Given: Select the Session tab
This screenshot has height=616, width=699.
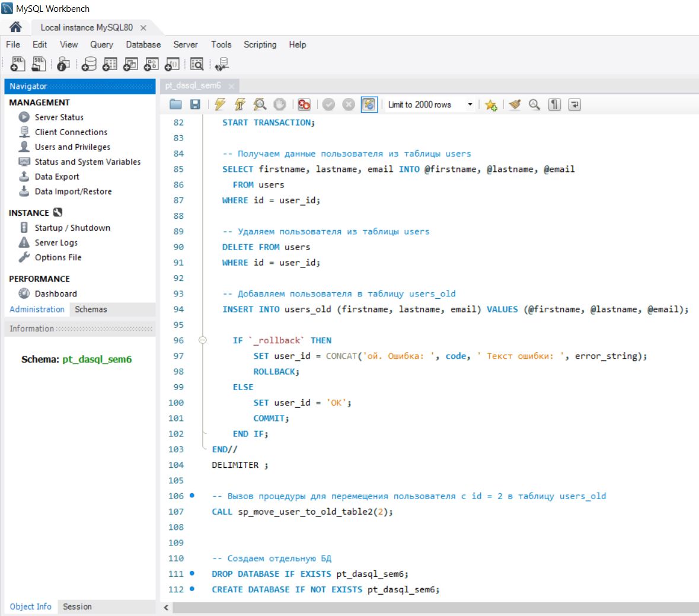Looking at the screenshot, I should [x=77, y=607].
